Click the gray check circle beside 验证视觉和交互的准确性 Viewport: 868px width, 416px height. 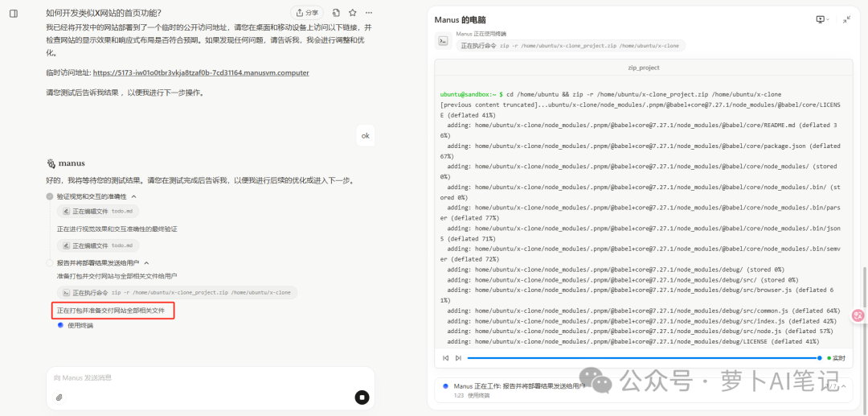[50, 196]
